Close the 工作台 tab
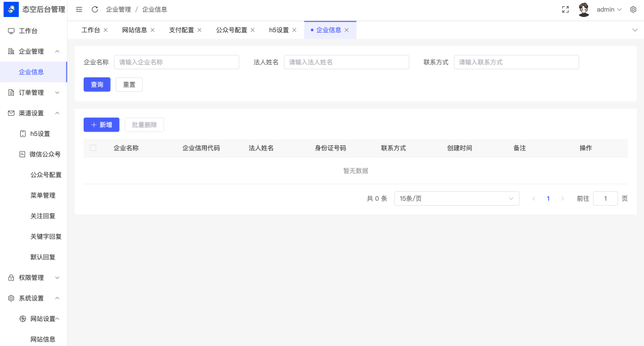This screenshot has height=346, width=644. pos(106,30)
